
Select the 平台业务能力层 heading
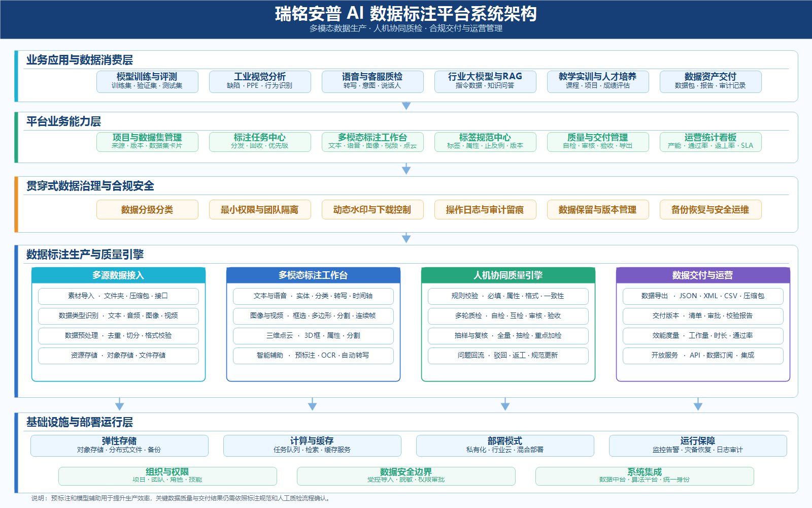(63, 121)
